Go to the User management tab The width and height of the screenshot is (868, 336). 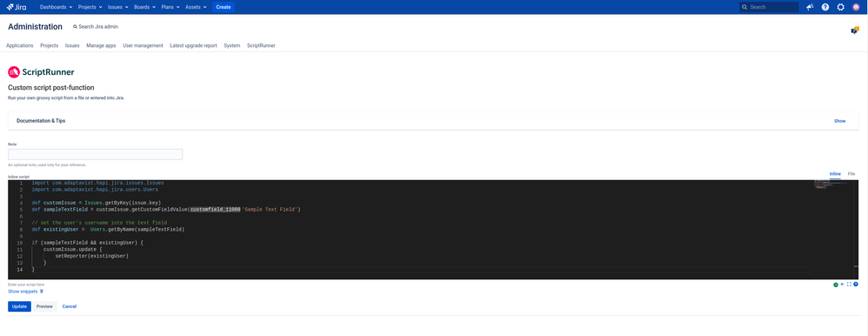point(143,45)
